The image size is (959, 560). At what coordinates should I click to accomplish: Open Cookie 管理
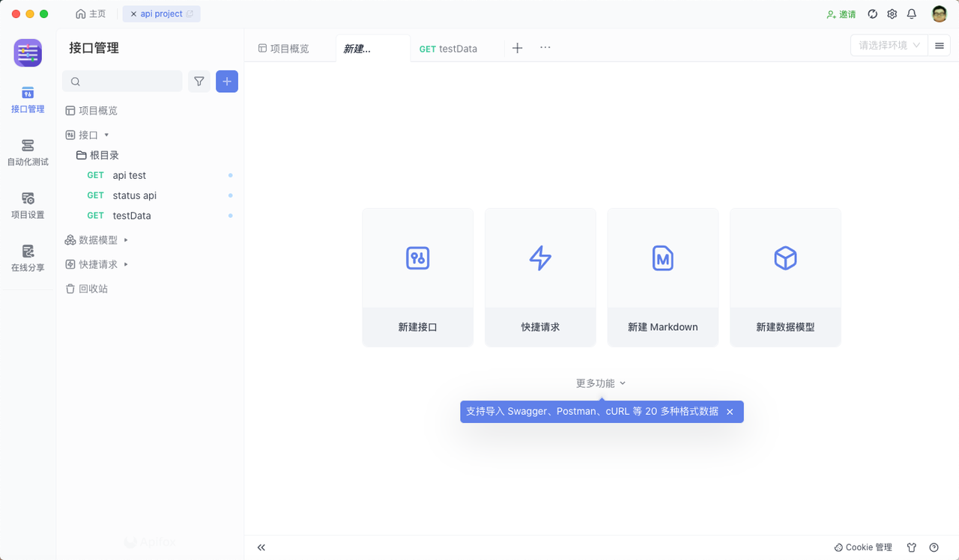863,548
